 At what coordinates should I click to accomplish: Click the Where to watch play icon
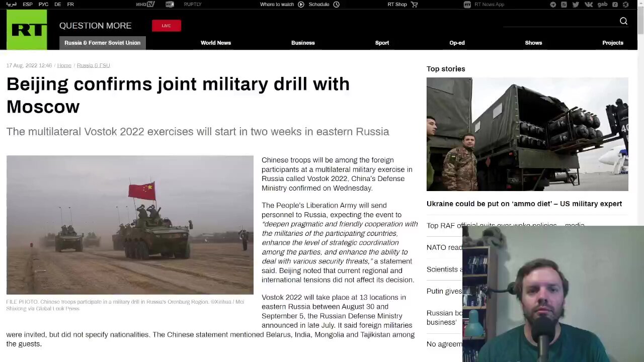coord(301,5)
